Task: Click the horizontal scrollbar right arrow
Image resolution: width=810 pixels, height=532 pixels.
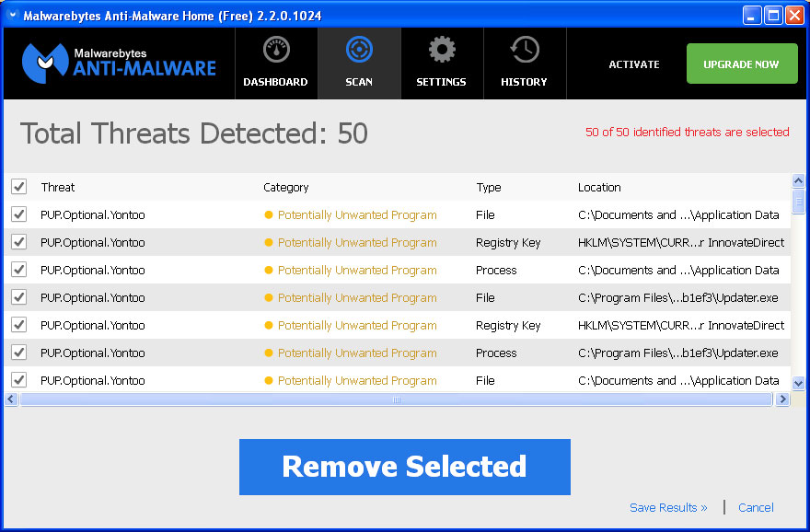Action: click(783, 399)
